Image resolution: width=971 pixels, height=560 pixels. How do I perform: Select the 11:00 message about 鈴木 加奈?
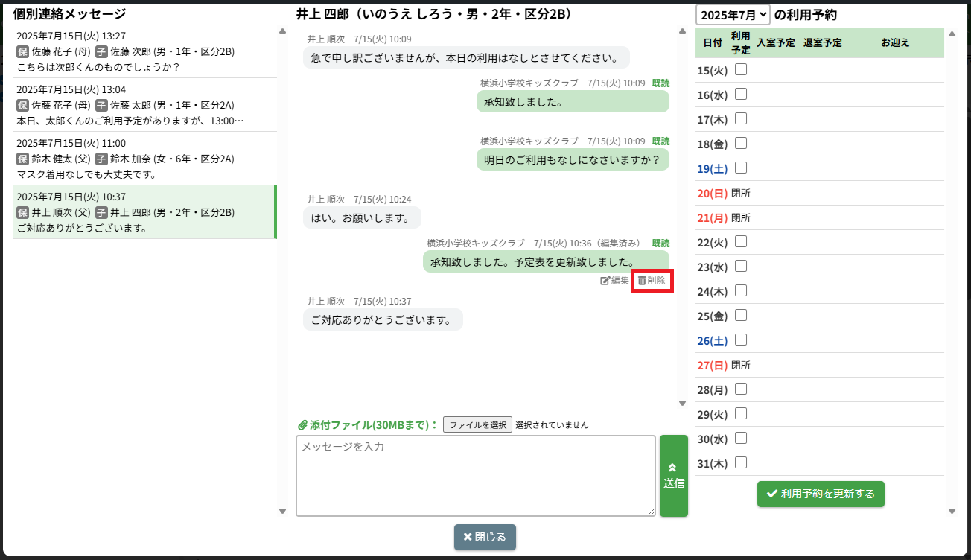pos(144,159)
